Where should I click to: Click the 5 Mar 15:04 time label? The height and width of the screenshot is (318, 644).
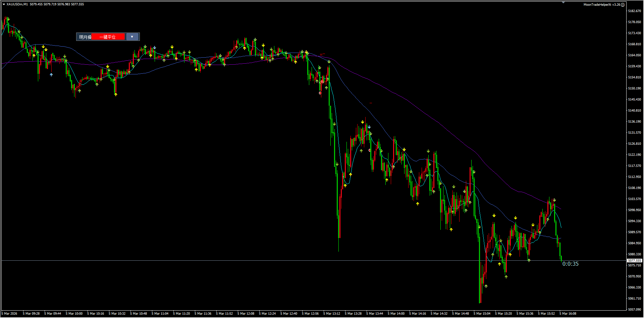(x=482, y=314)
